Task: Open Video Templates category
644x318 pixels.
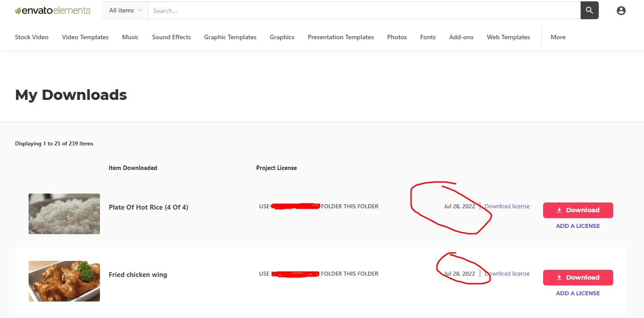Action: [x=85, y=37]
